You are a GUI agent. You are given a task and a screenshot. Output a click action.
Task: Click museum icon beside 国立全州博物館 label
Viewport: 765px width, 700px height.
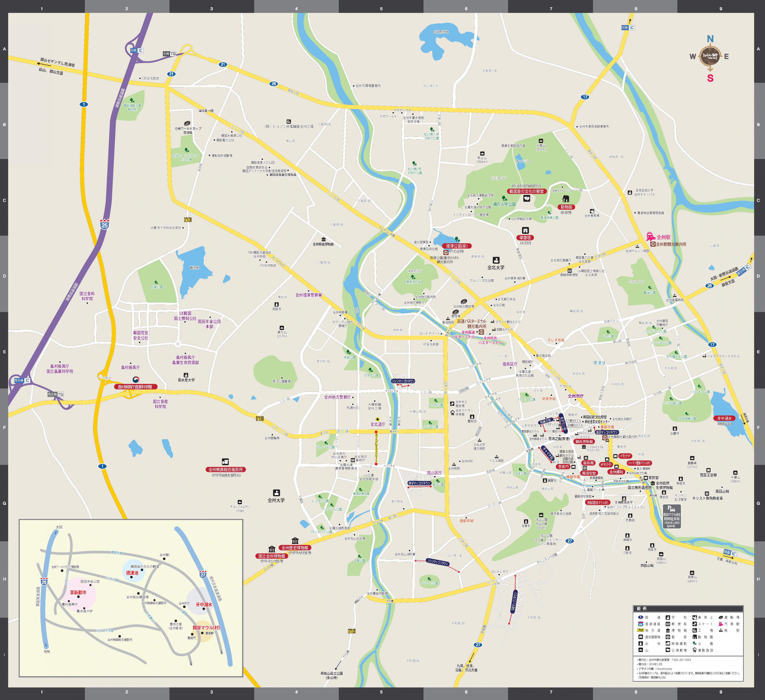tap(272, 549)
